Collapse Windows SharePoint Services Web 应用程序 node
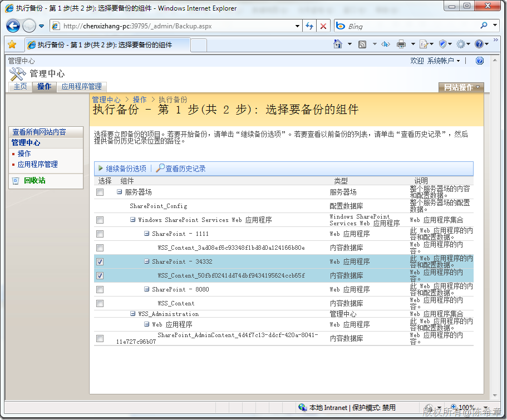This screenshot has width=507, height=420. (132, 220)
